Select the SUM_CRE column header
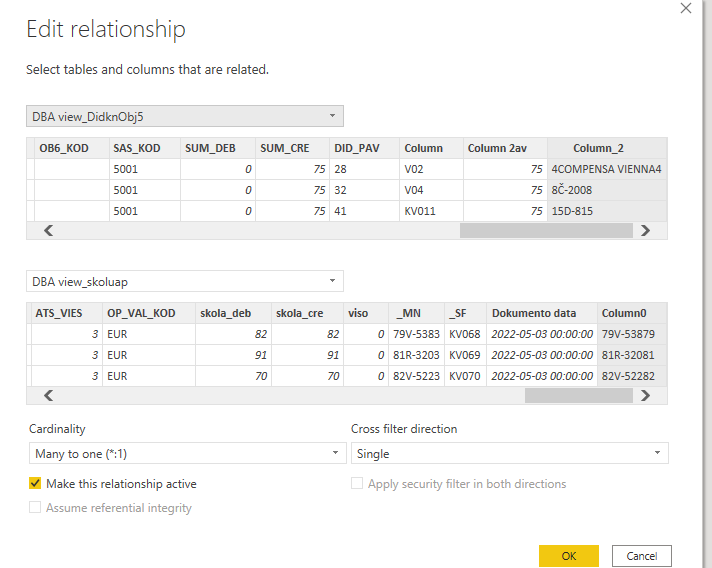 tap(292, 148)
